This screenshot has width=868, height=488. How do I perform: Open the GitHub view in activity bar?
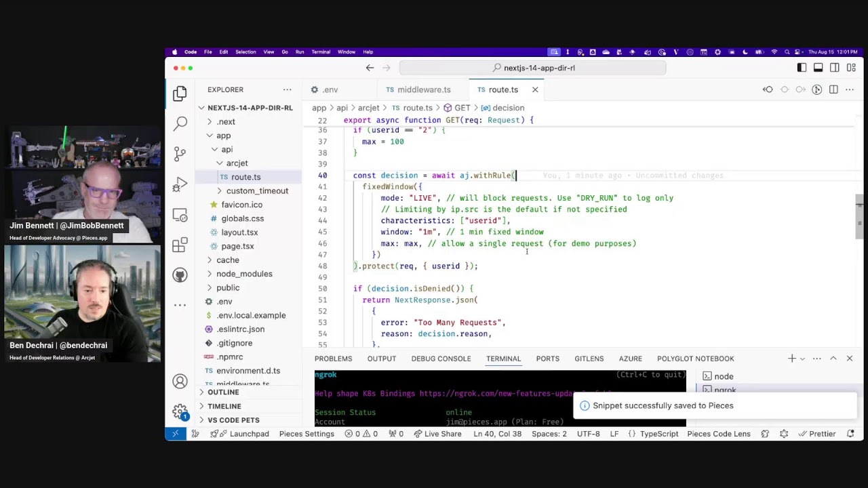[x=180, y=274]
